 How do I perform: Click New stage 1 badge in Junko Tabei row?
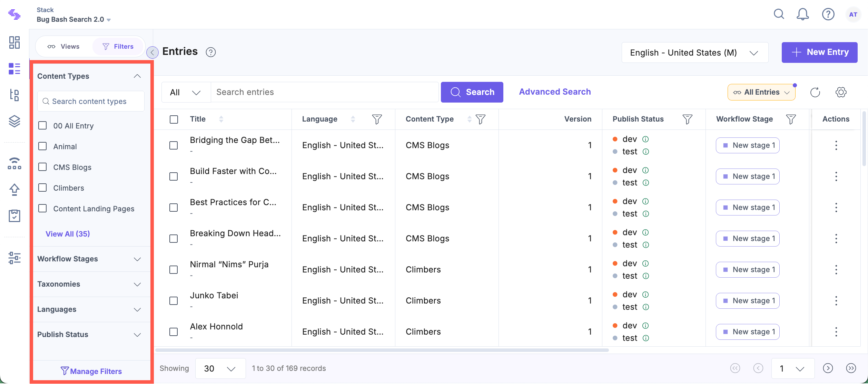point(748,301)
